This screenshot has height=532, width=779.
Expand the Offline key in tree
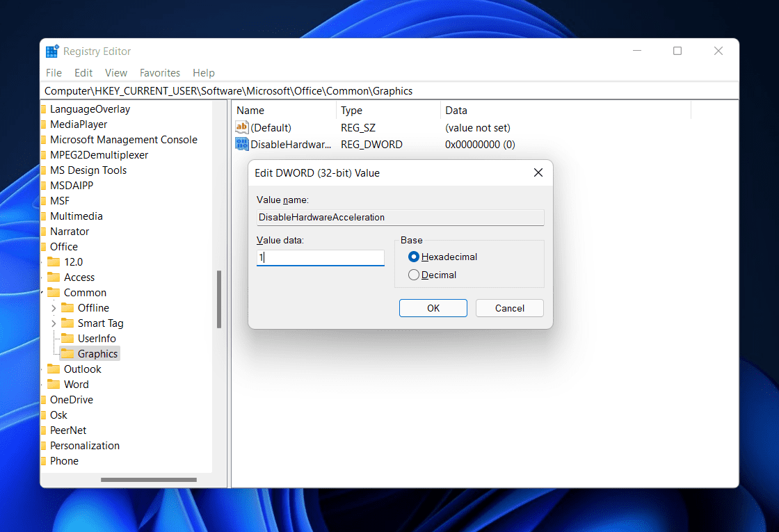(54, 308)
